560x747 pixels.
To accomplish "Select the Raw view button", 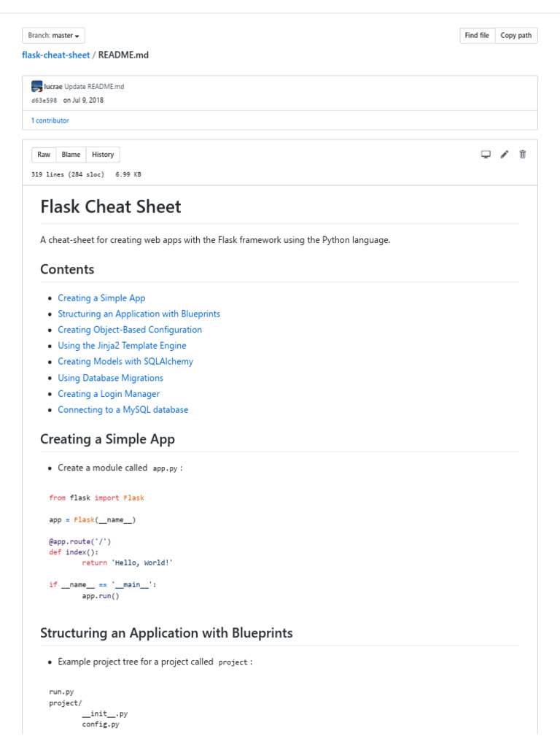I will pyautogui.click(x=44, y=155).
